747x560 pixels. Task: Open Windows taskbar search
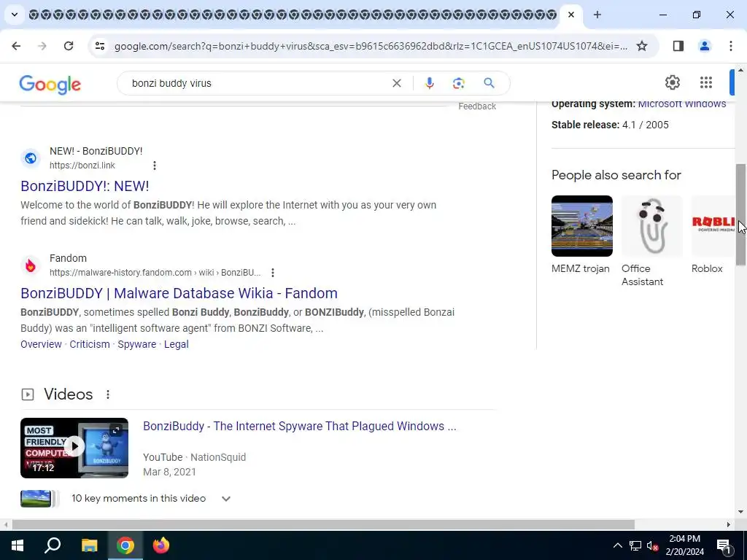[x=53, y=545]
